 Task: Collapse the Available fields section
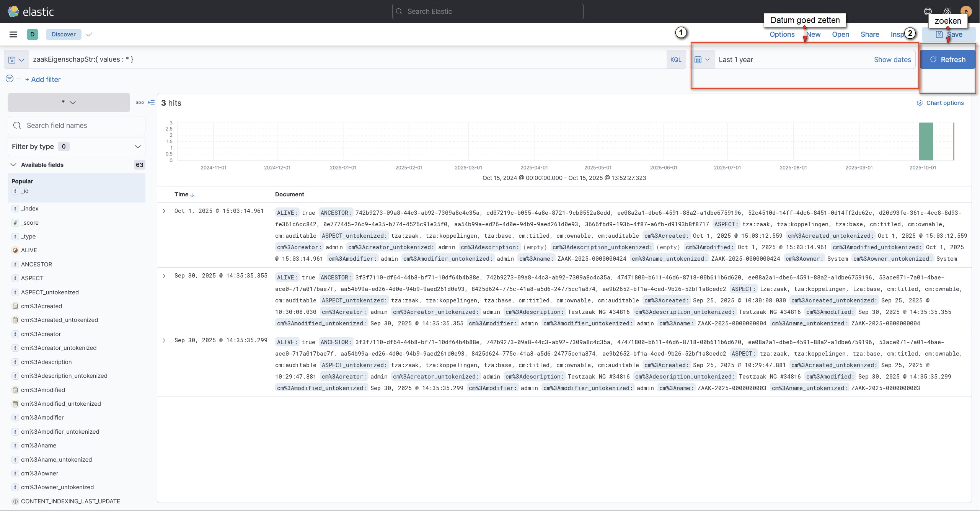coord(13,165)
